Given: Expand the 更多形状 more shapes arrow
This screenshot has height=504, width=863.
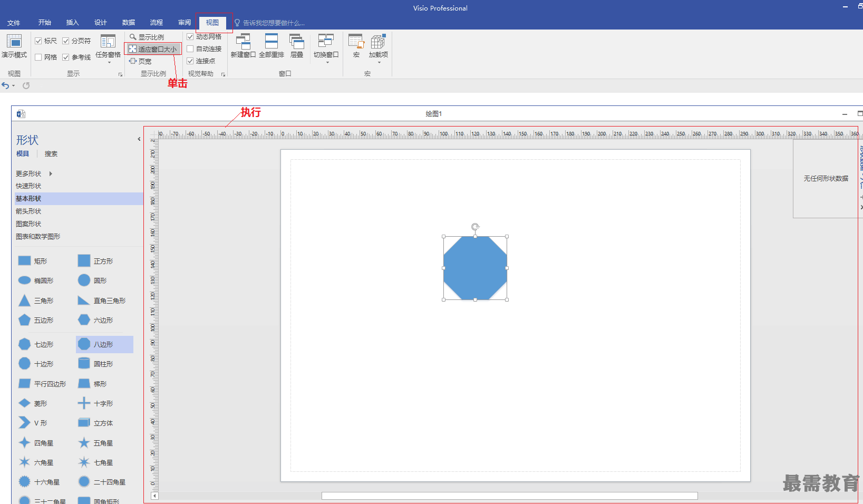Looking at the screenshot, I should click(x=51, y=173).
